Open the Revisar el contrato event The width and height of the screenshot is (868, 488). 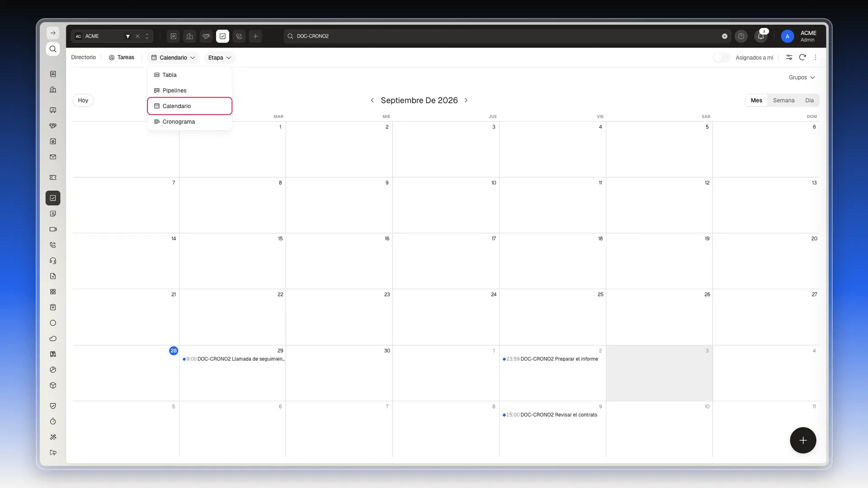click(550, 415)
